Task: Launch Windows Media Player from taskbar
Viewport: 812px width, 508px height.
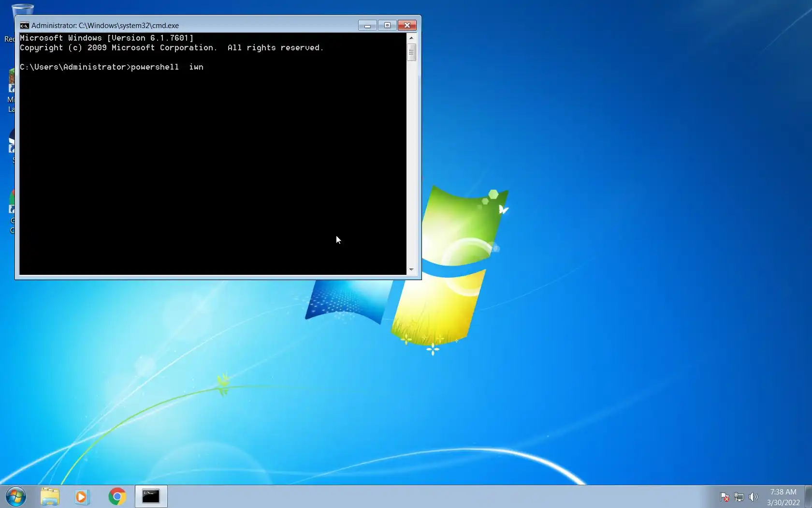Action: [82, 496]
